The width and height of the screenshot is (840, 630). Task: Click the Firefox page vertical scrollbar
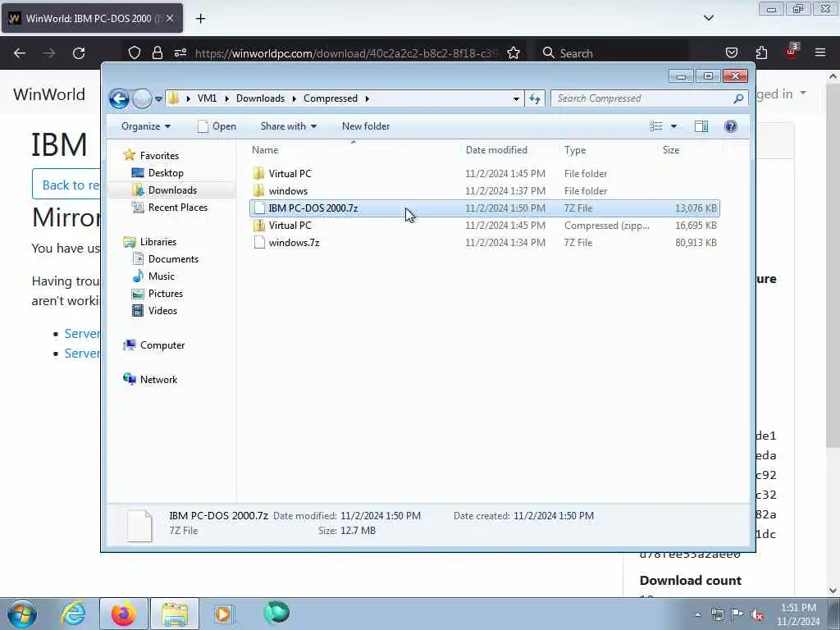tap(833, 265)
